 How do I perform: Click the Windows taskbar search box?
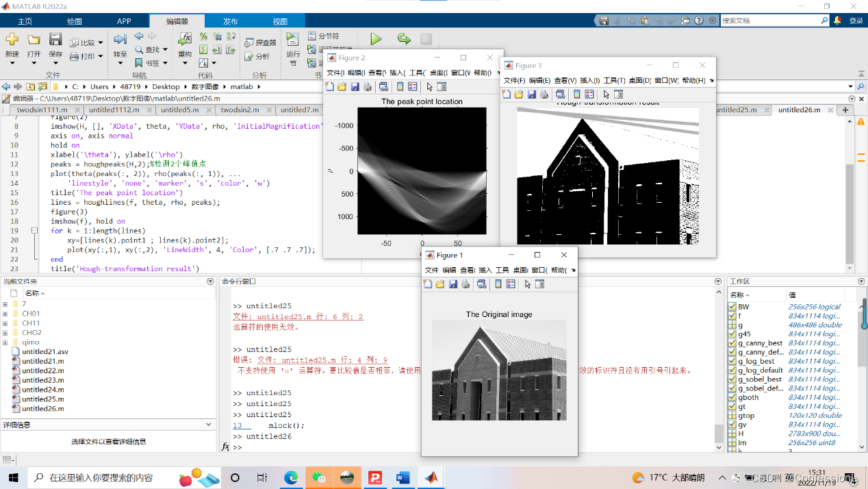pos(125,477)
